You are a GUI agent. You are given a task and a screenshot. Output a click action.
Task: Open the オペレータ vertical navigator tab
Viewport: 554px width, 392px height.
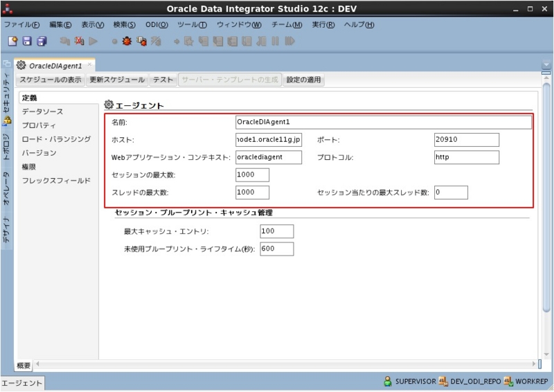point(6,188)
